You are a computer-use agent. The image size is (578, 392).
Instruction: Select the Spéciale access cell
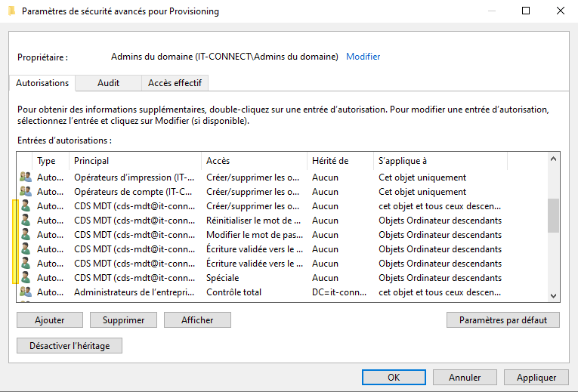tap(223, 278)
